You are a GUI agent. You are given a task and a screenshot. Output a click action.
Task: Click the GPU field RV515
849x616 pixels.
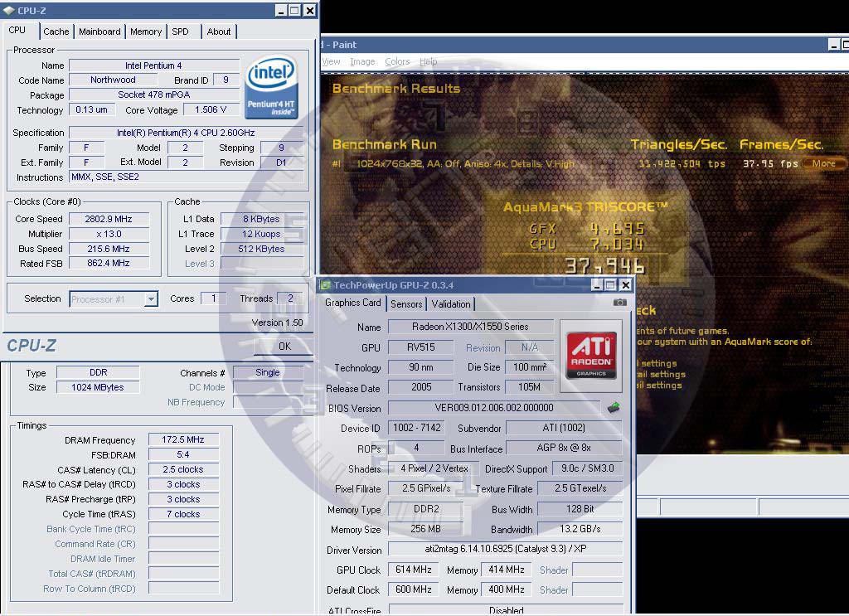pyautogui.click(x=420, y=347)
